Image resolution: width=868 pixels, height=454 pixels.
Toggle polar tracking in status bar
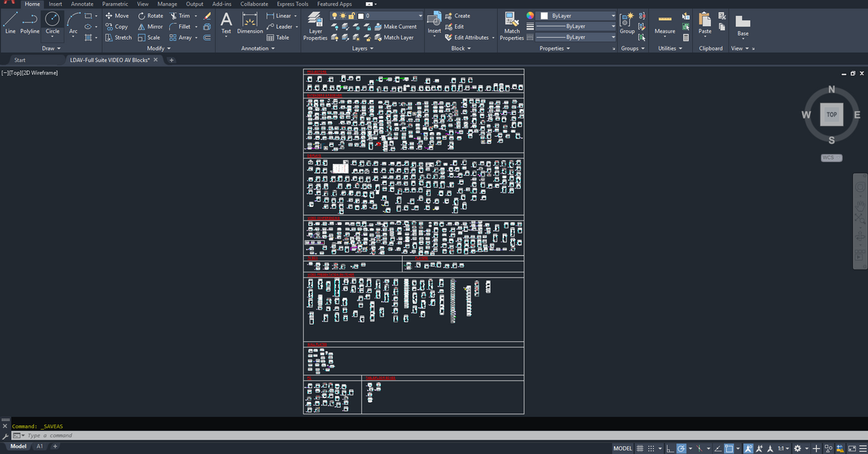pyautogui.click(x=681, y=449)
